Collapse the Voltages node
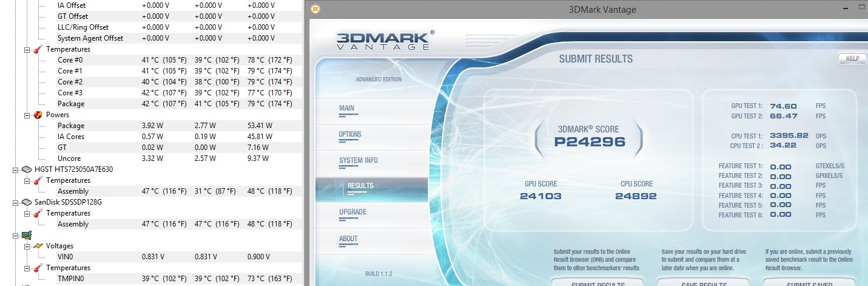The height and width of the screenshot is (286, 868). (27, 246)
